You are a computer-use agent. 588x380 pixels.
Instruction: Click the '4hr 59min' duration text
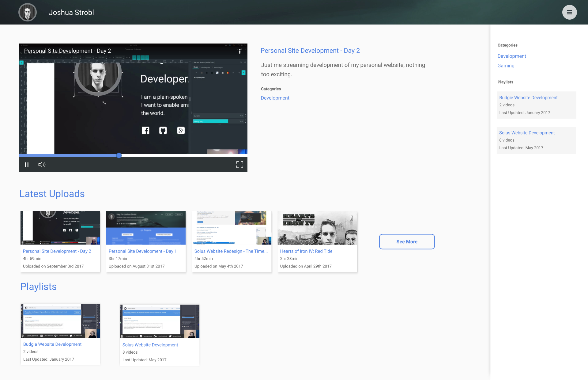[x=32, y=259]
